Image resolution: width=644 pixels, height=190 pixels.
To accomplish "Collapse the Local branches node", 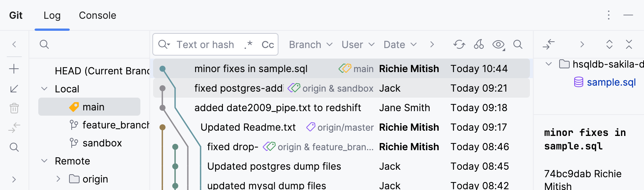I will [44, 89].
